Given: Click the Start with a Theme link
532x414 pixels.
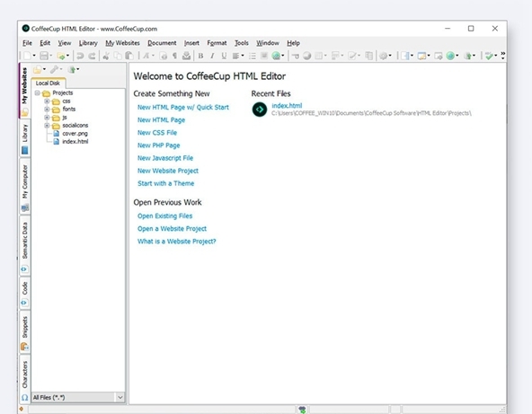Looking at the screenshot, I should tap(166, 183).
